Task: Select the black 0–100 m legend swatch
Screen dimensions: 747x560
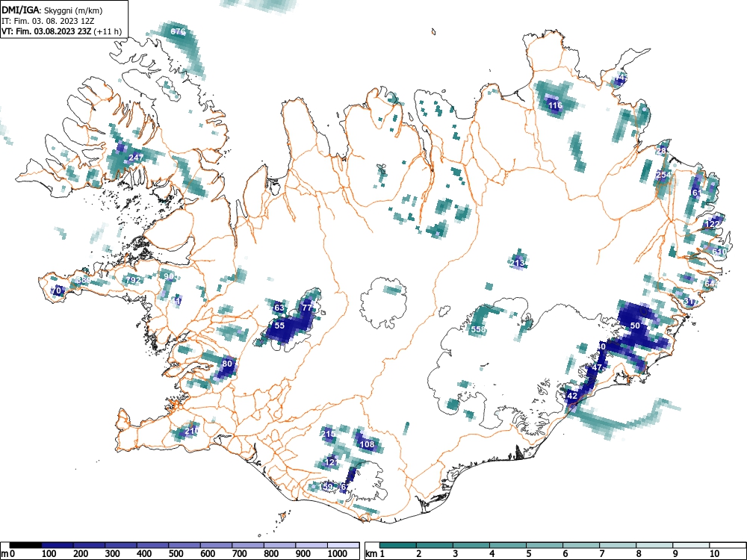Action: tap(25, 545)
